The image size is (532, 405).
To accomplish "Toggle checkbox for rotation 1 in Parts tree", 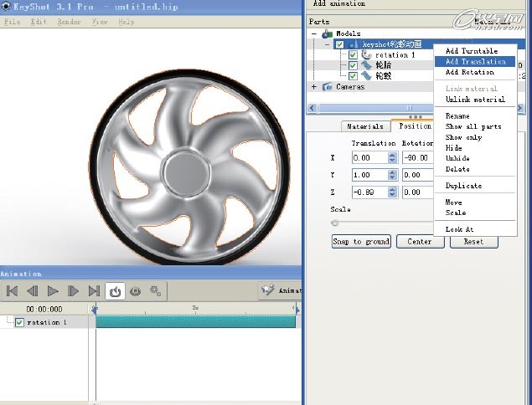I will pos(353,55).
